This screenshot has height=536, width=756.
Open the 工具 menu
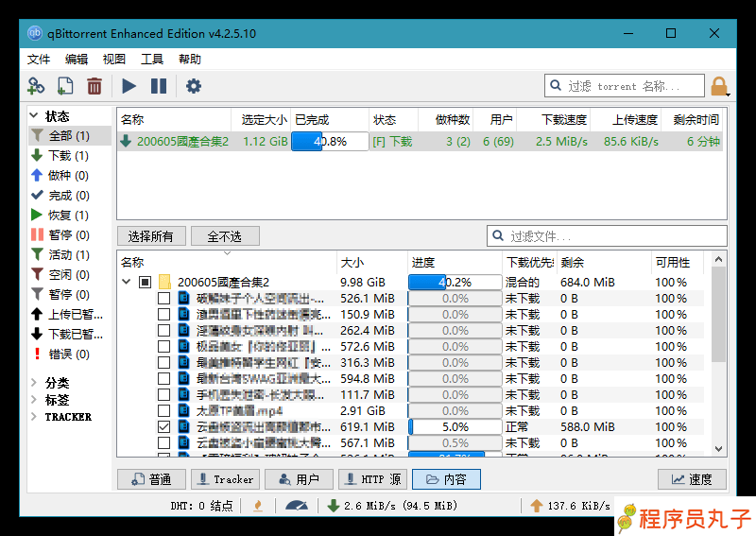(x=152, y=60)
